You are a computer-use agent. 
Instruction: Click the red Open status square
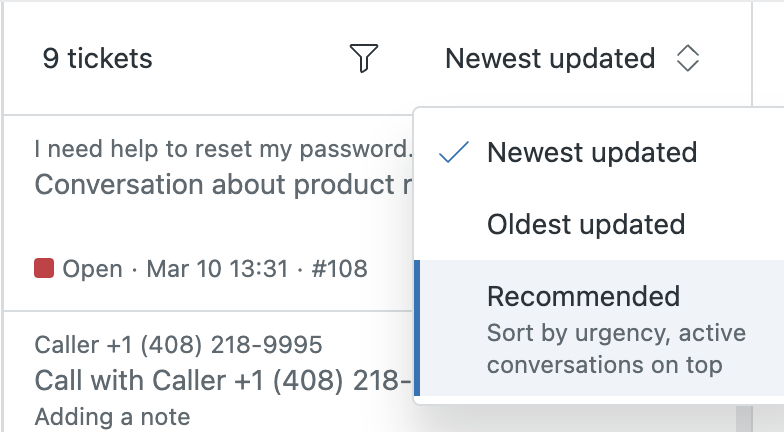click(x=44, y=268)
